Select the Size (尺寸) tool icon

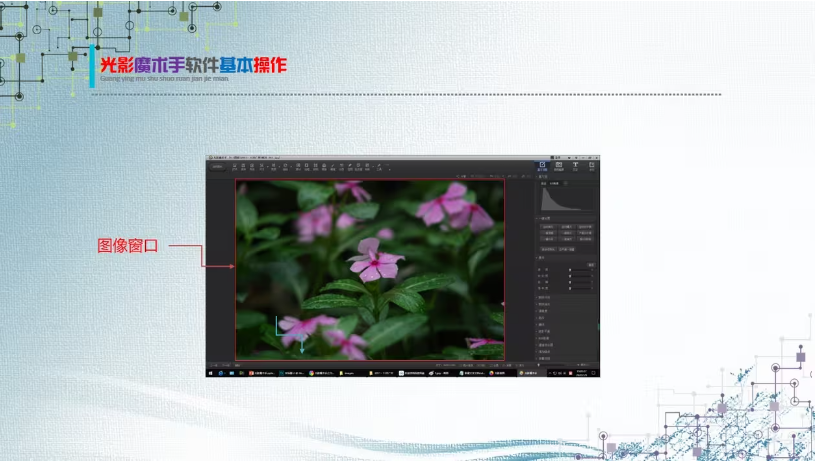pos(261,167)
